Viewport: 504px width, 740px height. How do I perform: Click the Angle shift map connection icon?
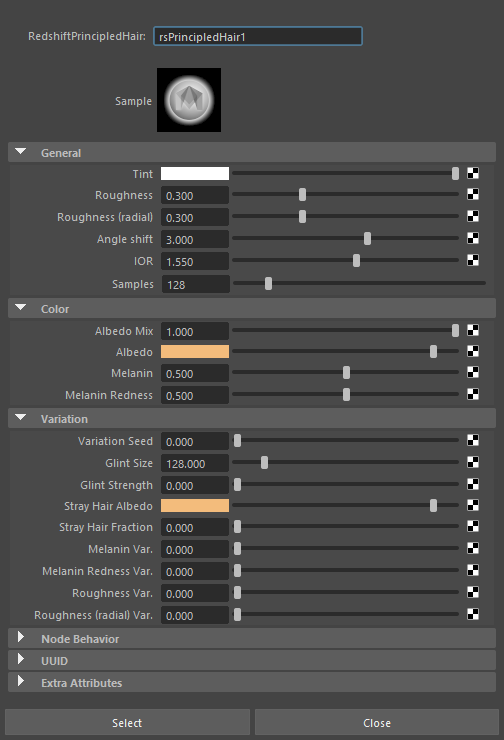(x=473, y=238)
